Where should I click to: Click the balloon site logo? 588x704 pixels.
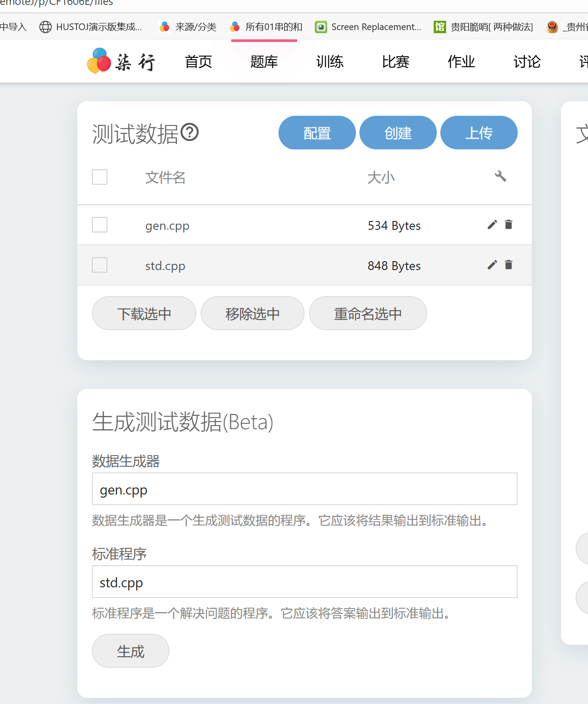[x=99, y=61]
